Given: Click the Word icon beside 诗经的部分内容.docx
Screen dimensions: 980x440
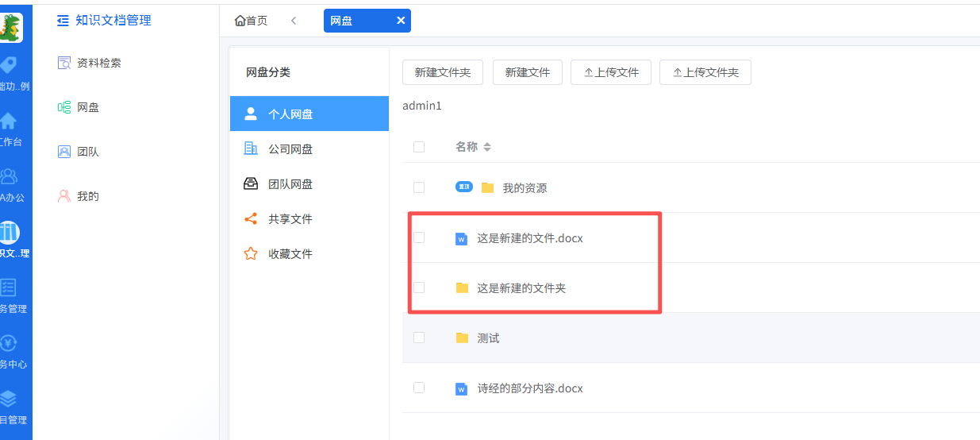Looking at the screenshot, I should point(461,388).
